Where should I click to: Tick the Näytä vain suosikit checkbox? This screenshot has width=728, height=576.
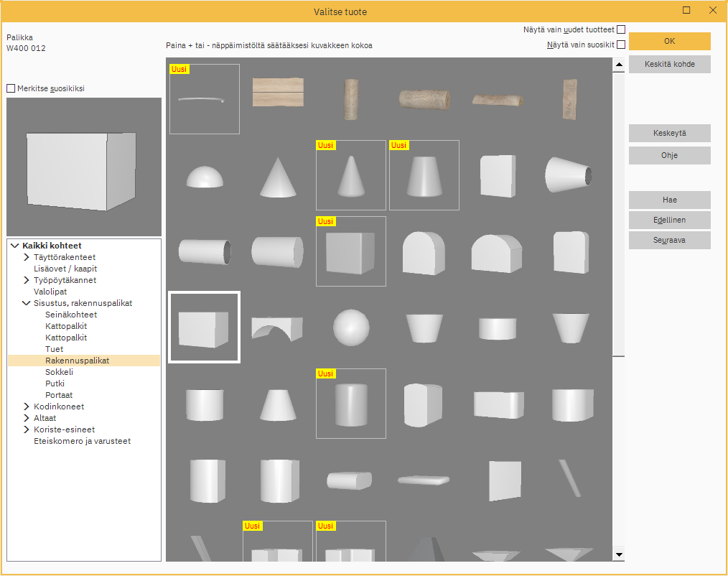pyautogui.click(x=621, y=45)
